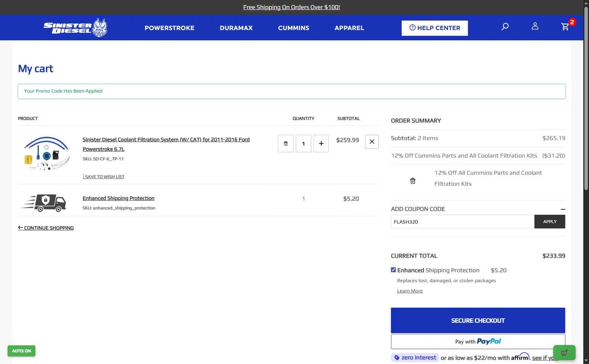Click the Affirm see if you qualify link
Screen dimensions: 589x364
[x=545, y=358]
